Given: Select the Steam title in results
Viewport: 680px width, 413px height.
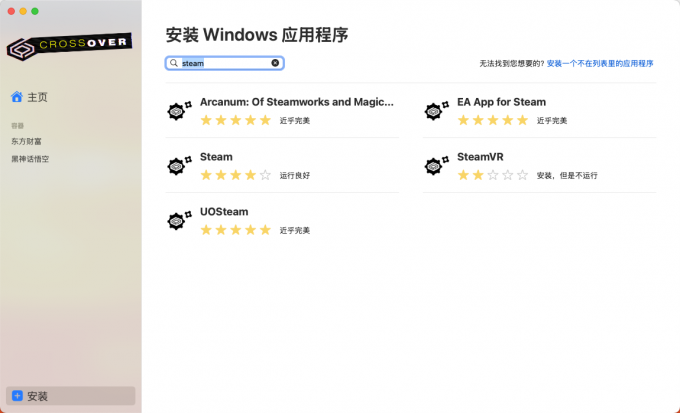Looking at the screenshot, I should [216, 157].
